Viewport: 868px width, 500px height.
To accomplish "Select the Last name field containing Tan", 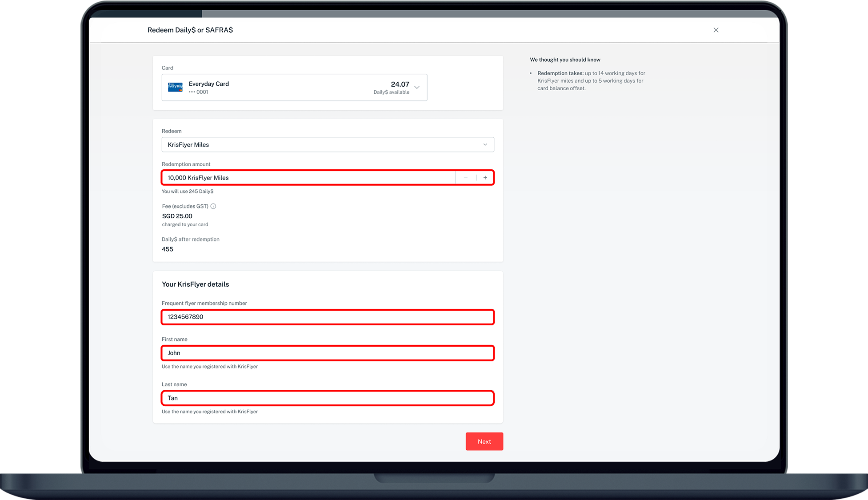I will tap(328, 398).
